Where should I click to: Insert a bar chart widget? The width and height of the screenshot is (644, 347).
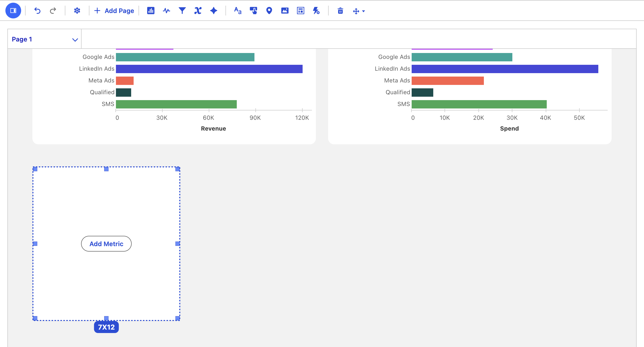[151, 11]
